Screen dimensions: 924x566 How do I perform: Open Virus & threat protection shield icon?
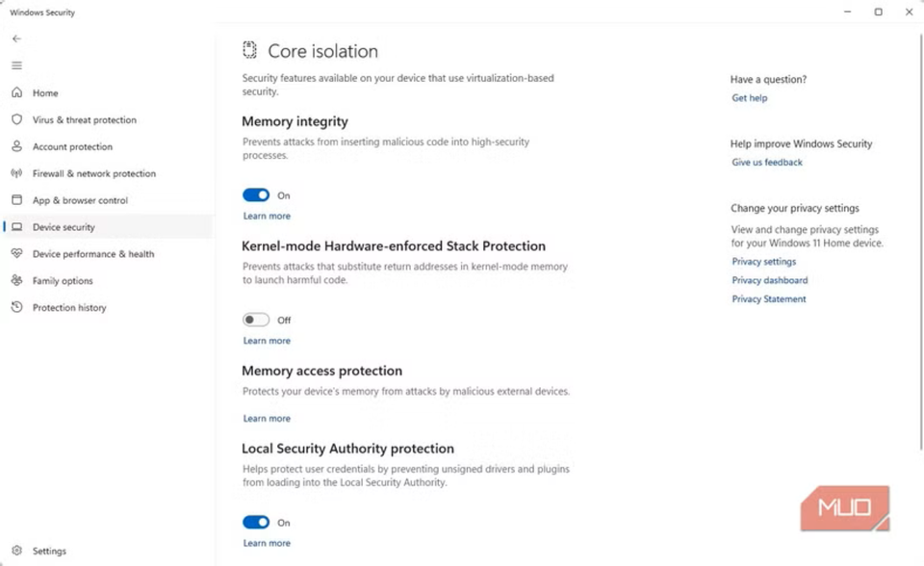pyautogui.click(x=16, y=120)
